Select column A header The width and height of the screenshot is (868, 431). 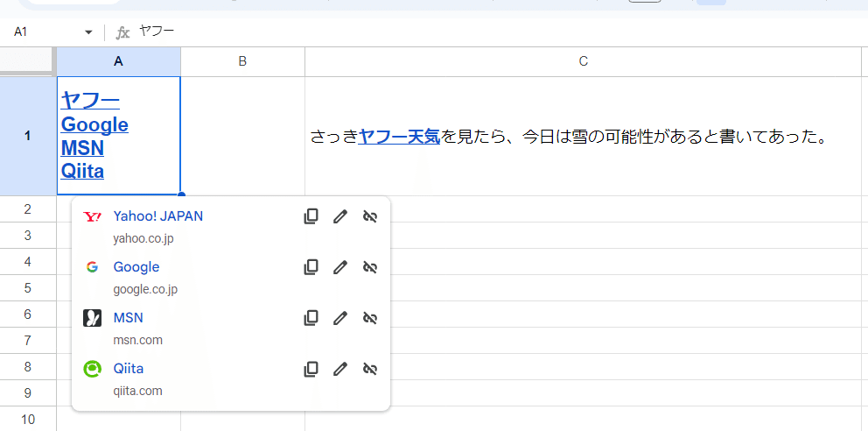pos(118,61)
